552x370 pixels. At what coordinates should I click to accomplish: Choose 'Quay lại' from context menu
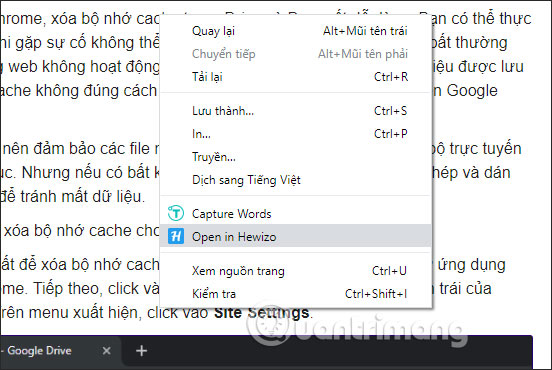tap(295, 31)
